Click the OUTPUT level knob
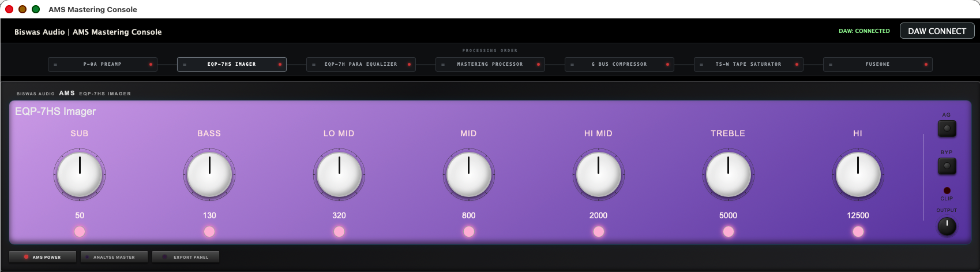Screen dimensions: 980x272 pyautogui.click(x=947, y=226)
